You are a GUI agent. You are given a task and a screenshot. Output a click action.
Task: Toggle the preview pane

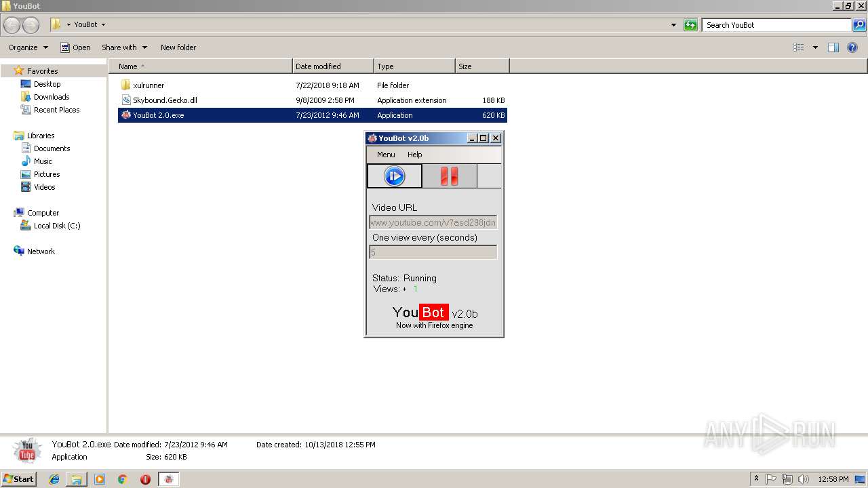(833, 47)
